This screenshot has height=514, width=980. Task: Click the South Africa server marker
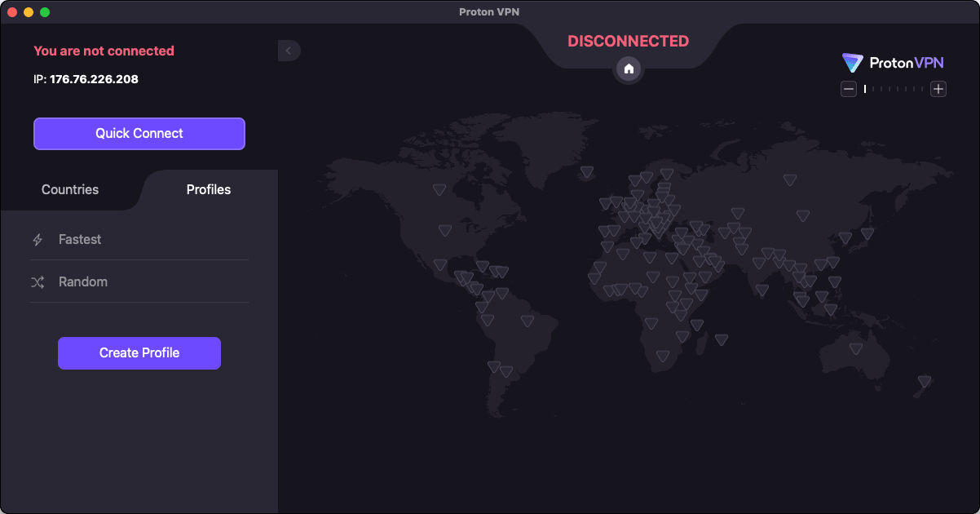(663, 357)
